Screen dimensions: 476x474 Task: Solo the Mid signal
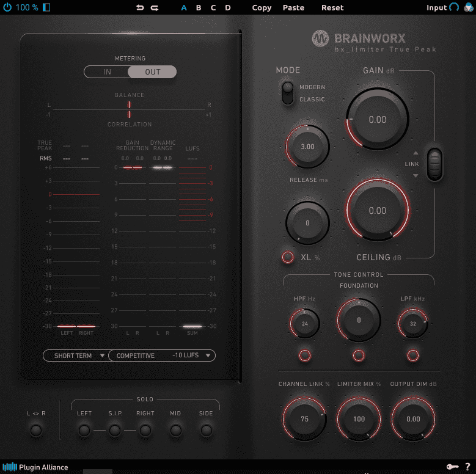click(x=176, y=430)
